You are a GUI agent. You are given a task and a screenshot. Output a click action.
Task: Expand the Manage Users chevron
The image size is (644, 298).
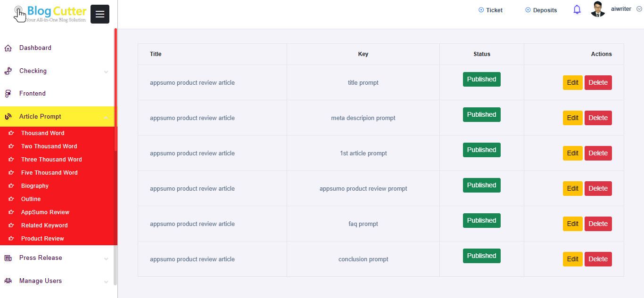coord(106,282)
